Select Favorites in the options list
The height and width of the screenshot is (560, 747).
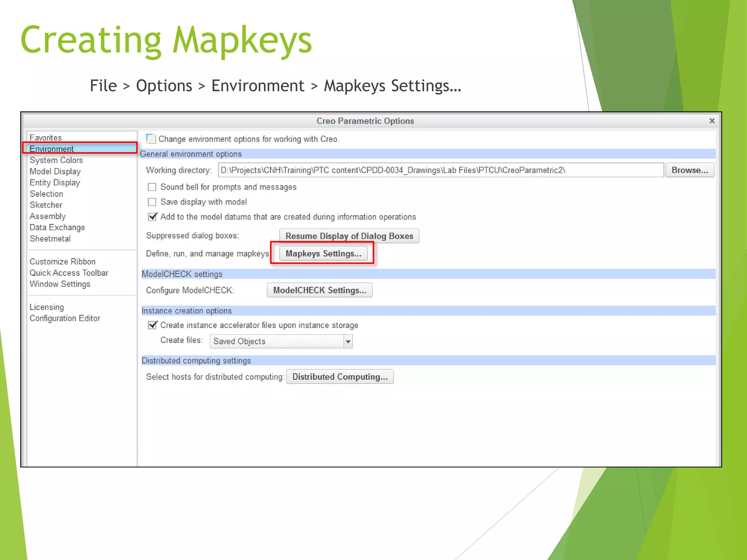tap(46, 138)
